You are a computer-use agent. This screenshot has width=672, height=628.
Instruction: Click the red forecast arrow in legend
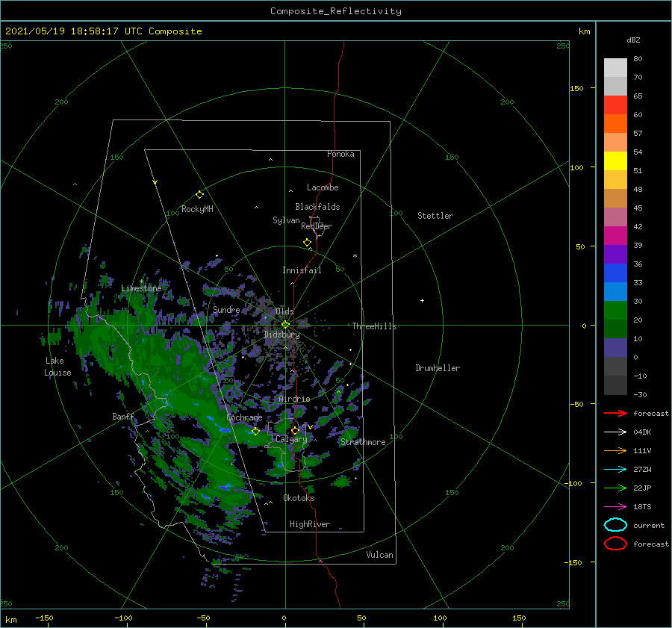click(x=615, y=413)
